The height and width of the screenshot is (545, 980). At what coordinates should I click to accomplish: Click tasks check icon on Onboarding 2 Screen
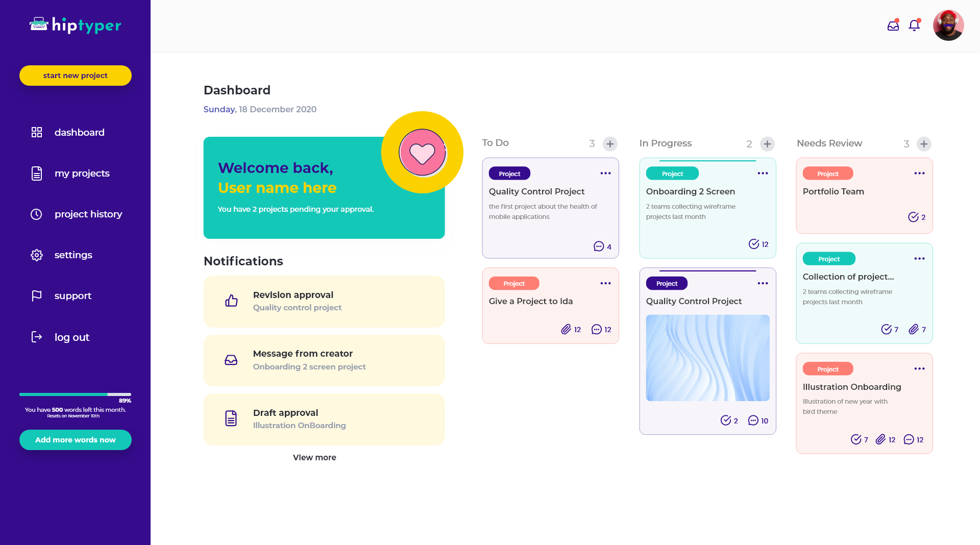pos(754,244)
